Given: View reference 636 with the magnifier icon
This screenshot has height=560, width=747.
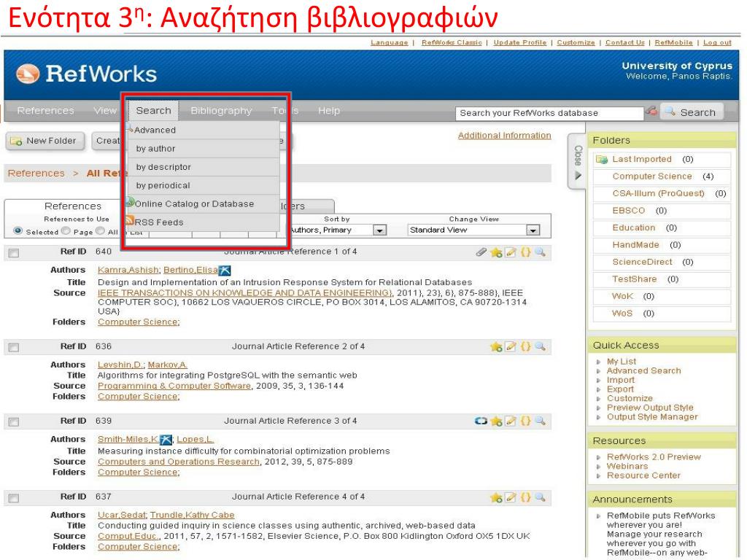Looking at the screenshot, I should pyautogui.click(x=540, y=346).
